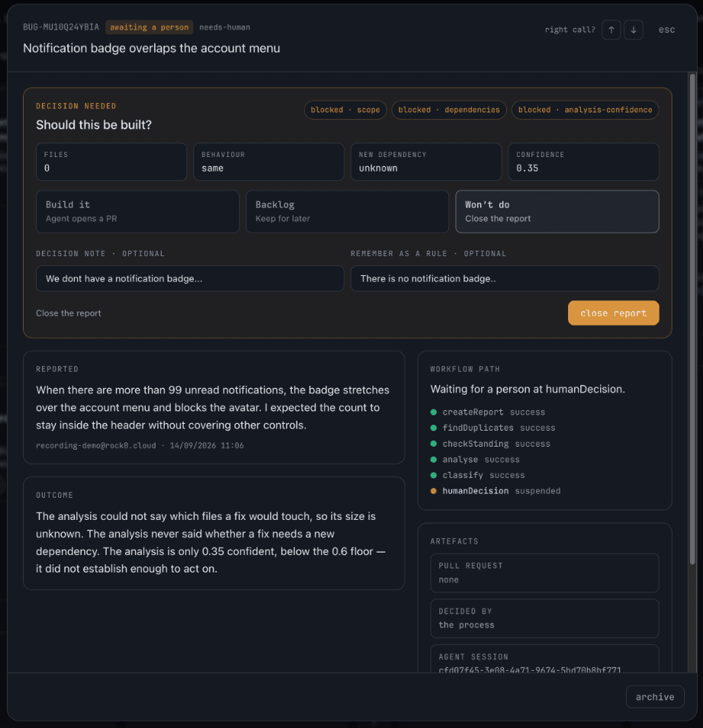The width and height of the screenshot is (703, 728).
Task: Archive this bug report
Action: pos(655,697)
